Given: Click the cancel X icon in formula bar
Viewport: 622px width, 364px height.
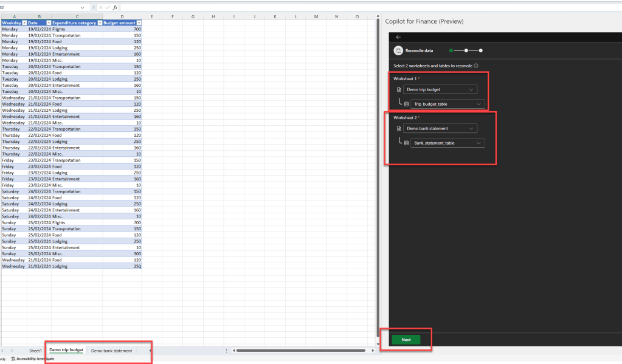Looking at the screenshot, I should 101,7.
